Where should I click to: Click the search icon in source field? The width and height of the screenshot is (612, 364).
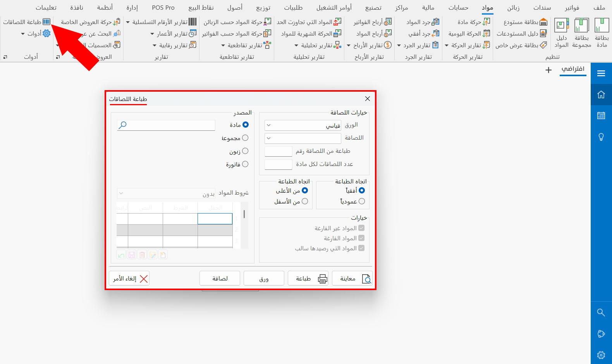pos(122,125)
